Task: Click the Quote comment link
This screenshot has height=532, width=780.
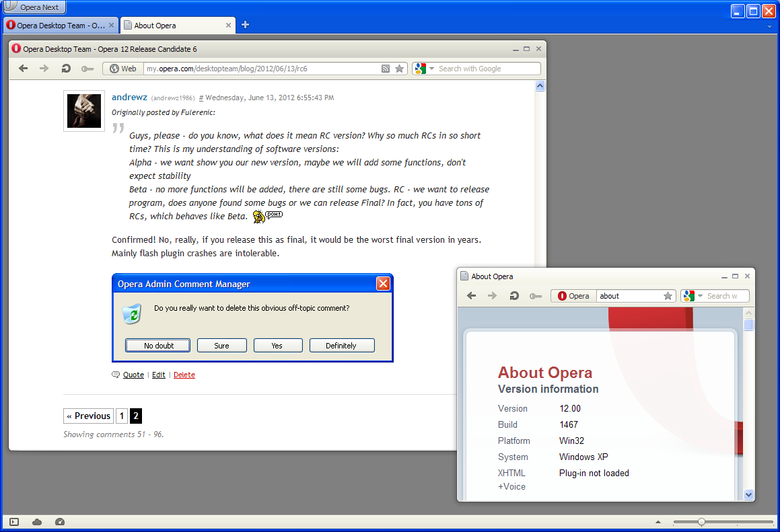Action: pyautogui.click(x=133, y=375)
